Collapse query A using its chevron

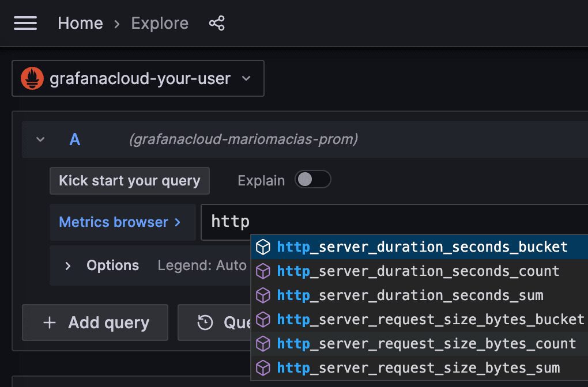click(x=40, y=139)
